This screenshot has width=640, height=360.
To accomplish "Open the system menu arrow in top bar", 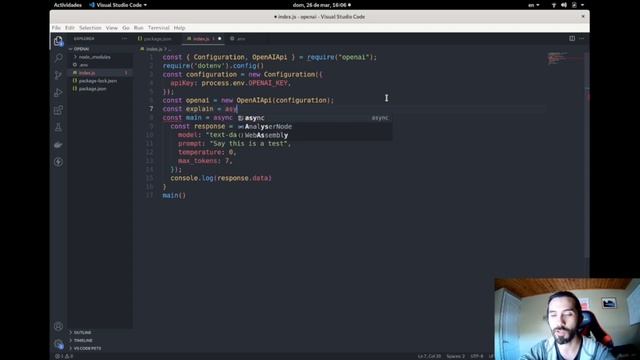I will (582, 5).
